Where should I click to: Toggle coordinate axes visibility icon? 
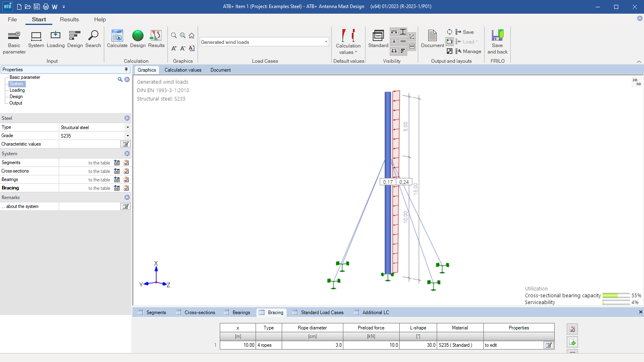pos(412,37)
